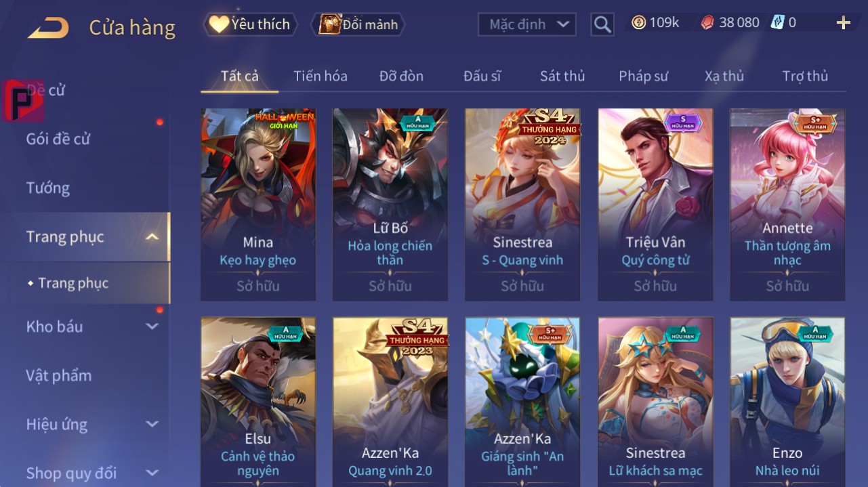Tap the plus icon to add currency

(843, 23)
